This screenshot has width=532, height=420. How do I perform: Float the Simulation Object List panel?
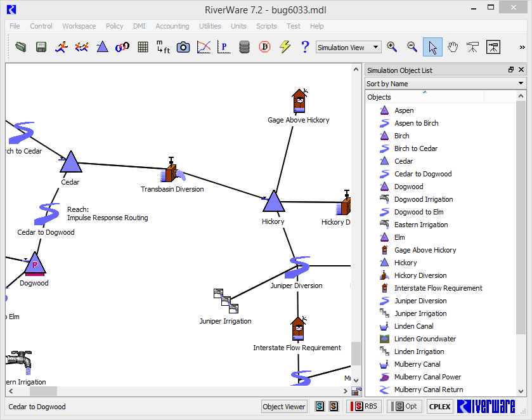pos(511,70)
